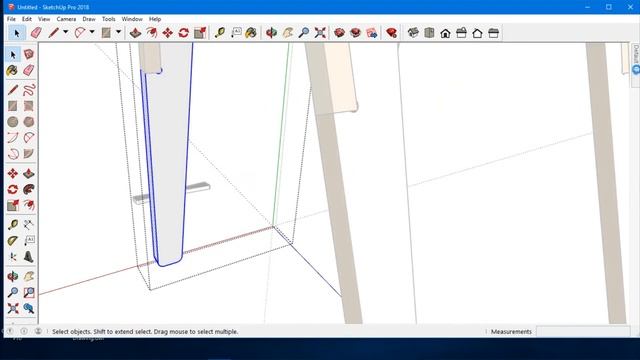Click the Measurements input box
This screenshot has height=360, width=640.
pyautogui.click(x=582, y=331)
